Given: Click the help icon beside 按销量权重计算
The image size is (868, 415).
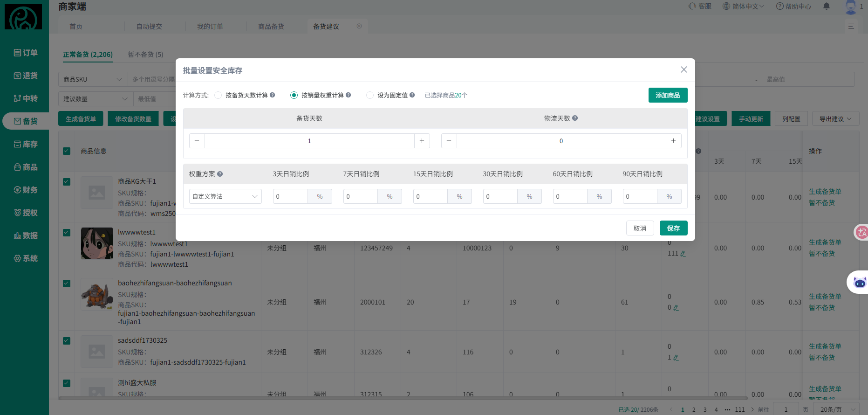Looking at the screenshot, I should pyautogui.click(x=349, y=95).
